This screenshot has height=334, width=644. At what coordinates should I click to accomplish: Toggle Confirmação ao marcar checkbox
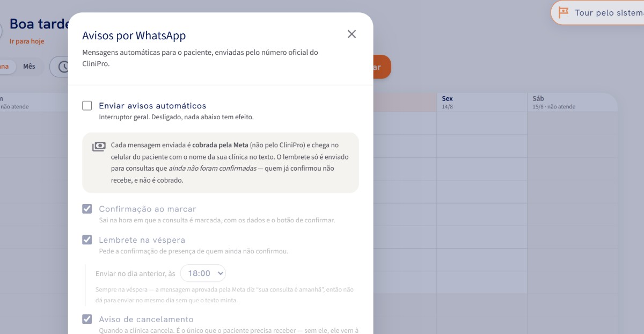tap(87, 209)
